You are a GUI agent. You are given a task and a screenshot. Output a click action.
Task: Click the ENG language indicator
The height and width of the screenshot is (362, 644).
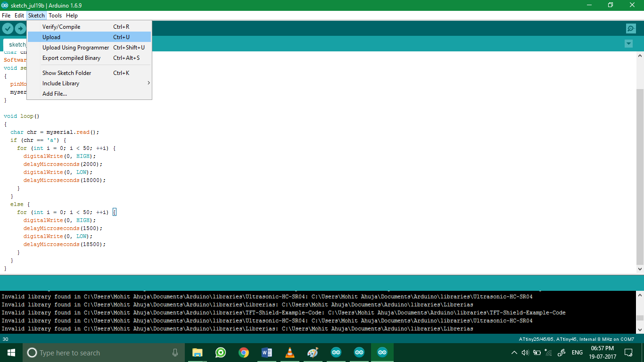tap(577, 353)
